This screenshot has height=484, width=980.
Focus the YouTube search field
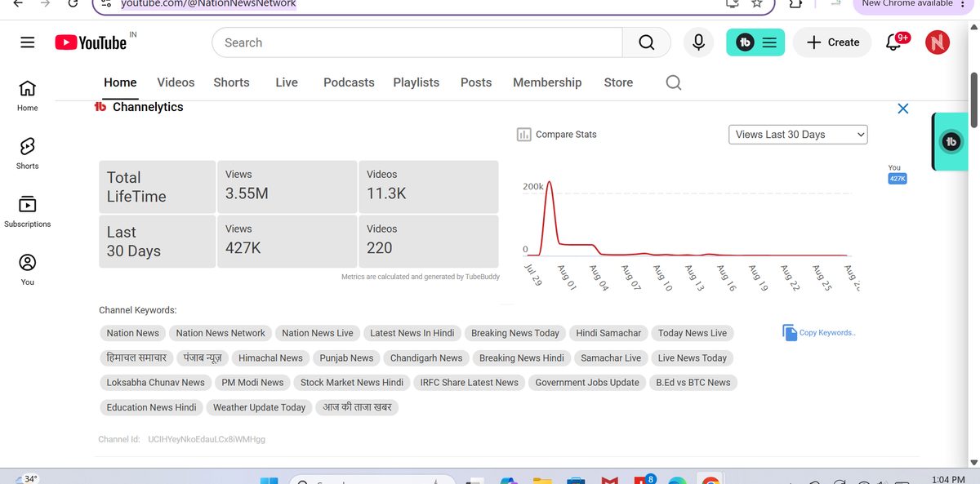[x=417, y=42]
